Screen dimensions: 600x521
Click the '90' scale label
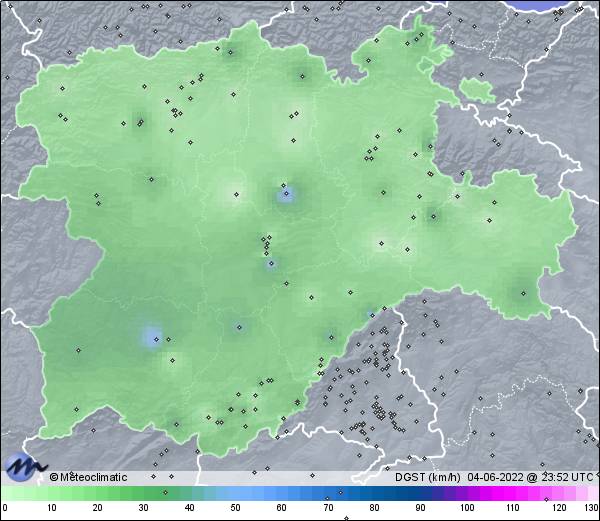[x=421, y=508]
